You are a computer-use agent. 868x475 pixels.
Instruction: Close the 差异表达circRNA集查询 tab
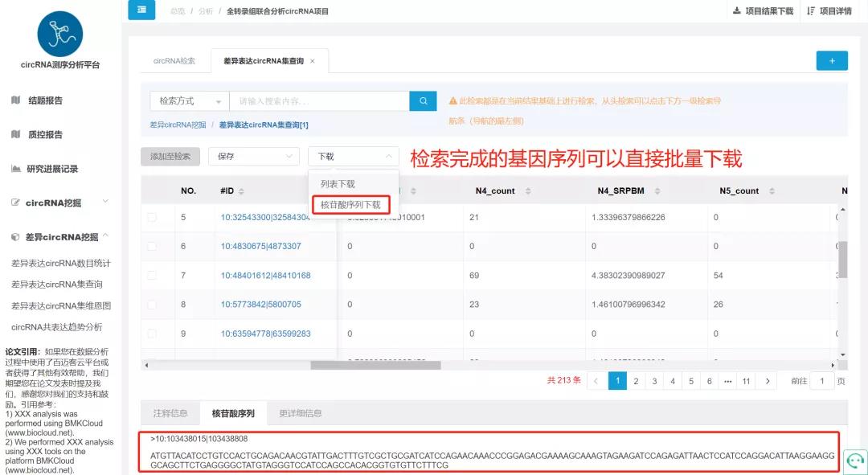pyautogui.click(x=313, y=61)
